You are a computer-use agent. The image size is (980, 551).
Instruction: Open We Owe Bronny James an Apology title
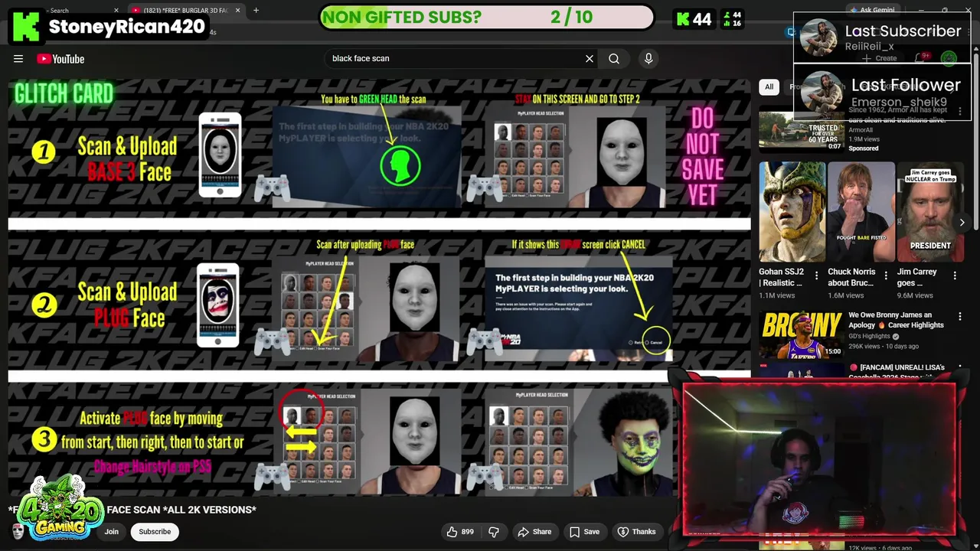[x=896, y=320]
